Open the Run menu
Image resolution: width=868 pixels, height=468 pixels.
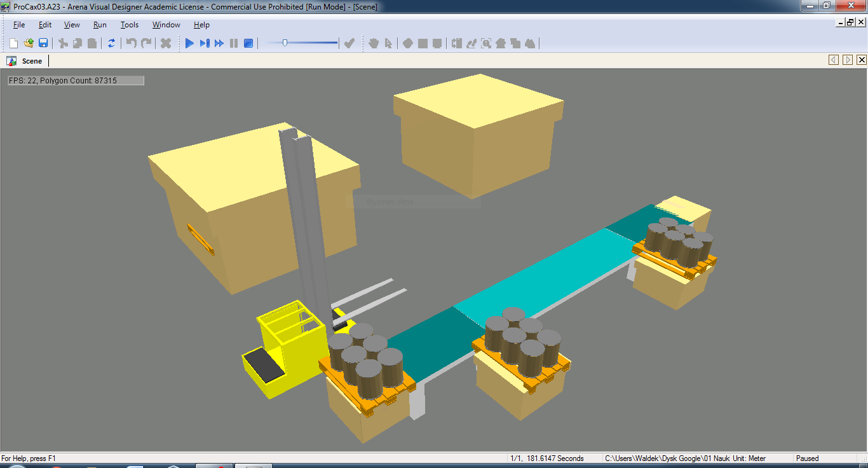click(x=100, y=25)
